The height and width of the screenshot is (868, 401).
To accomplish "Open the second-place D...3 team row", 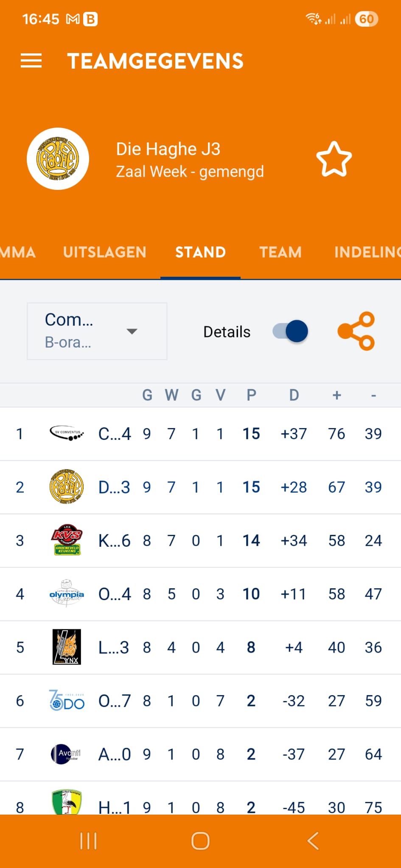I will (199, 487).
